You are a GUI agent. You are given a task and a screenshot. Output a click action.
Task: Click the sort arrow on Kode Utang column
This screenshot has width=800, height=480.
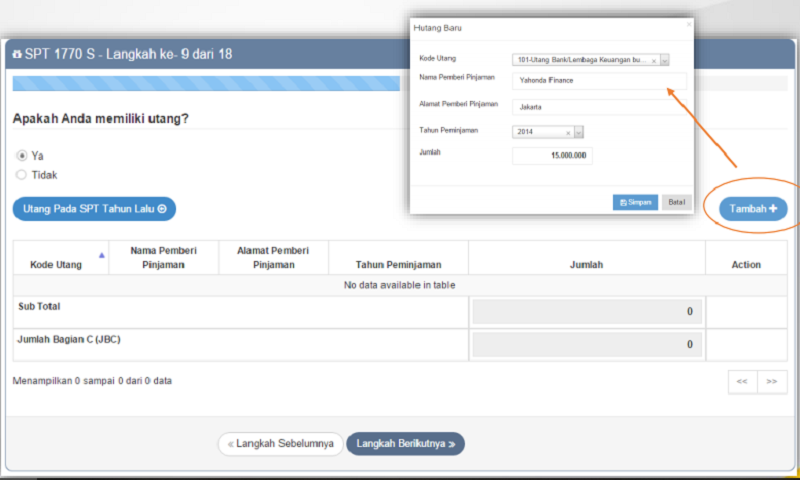pos(101,256)
